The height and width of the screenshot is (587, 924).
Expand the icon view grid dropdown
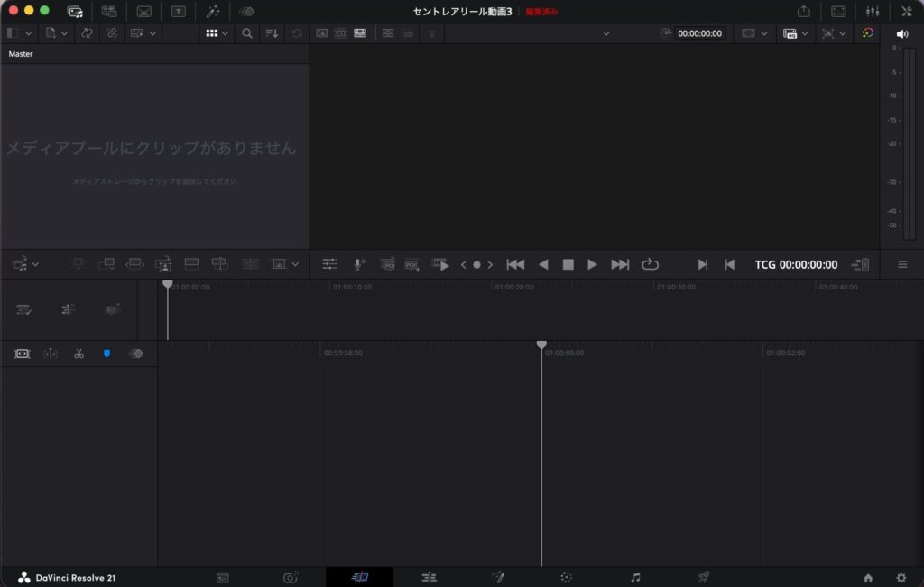coord(225,33)
